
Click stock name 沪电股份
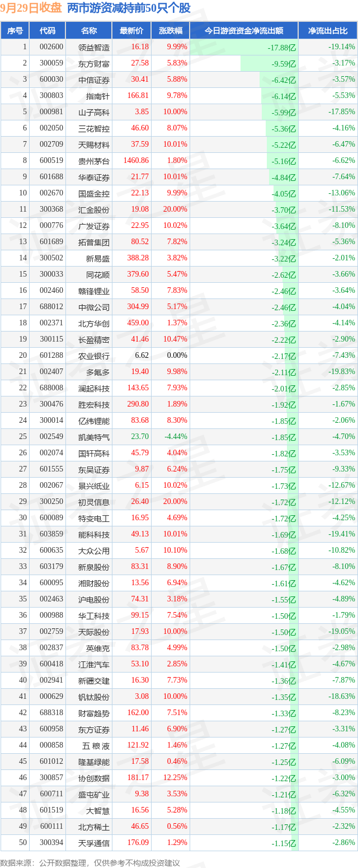tap(94, 600)
